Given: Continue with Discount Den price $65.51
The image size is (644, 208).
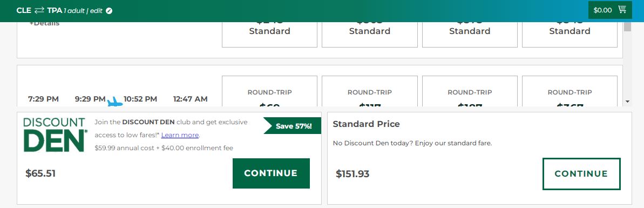Looking at the screenshot, I should [x=271, y=173].
